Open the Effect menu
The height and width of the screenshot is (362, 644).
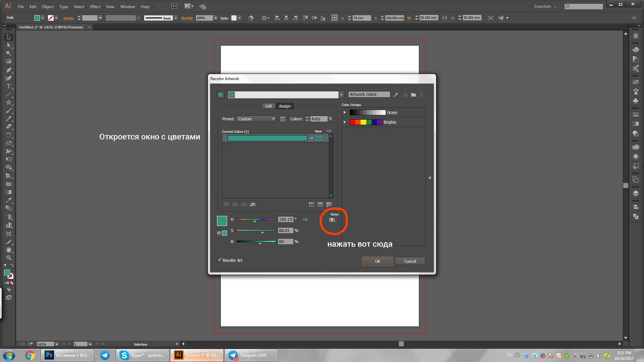point(95,6)
